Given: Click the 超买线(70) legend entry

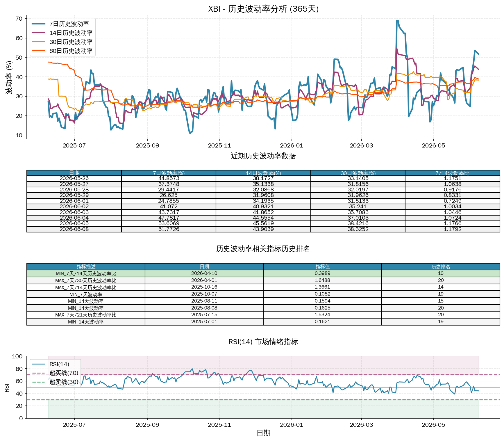Looking at the screenshot, I should point(55,373).
